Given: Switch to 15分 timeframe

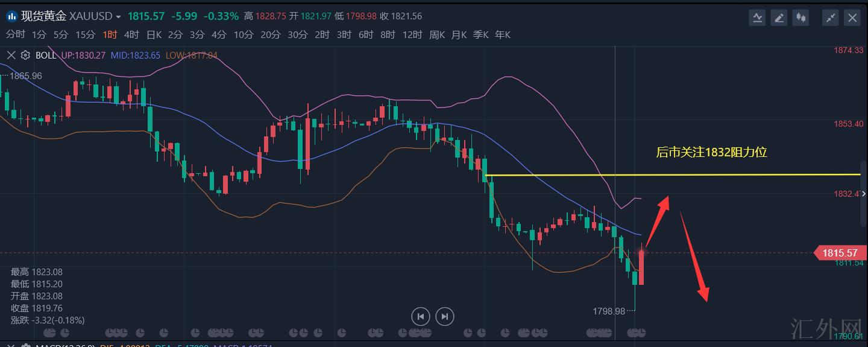Looking at the screenshot, I should 86,35.
